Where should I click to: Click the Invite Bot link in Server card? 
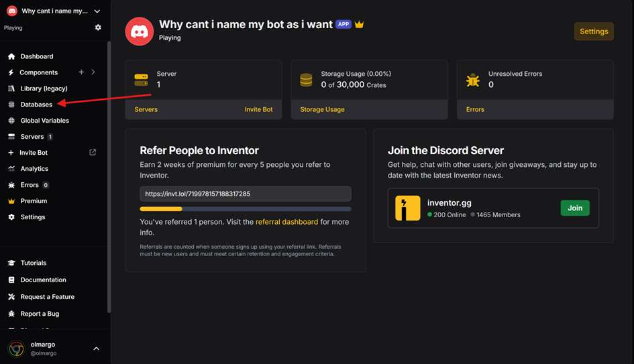pyautogui.click(x=258, y=109)
